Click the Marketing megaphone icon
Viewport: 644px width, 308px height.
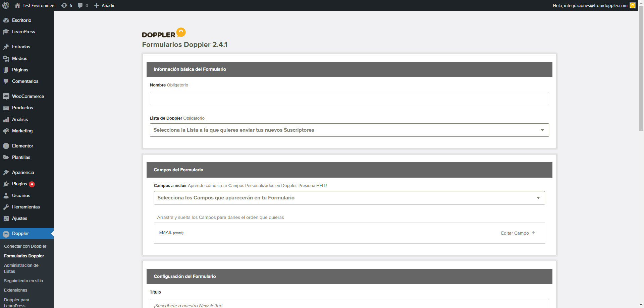point(6,131)
